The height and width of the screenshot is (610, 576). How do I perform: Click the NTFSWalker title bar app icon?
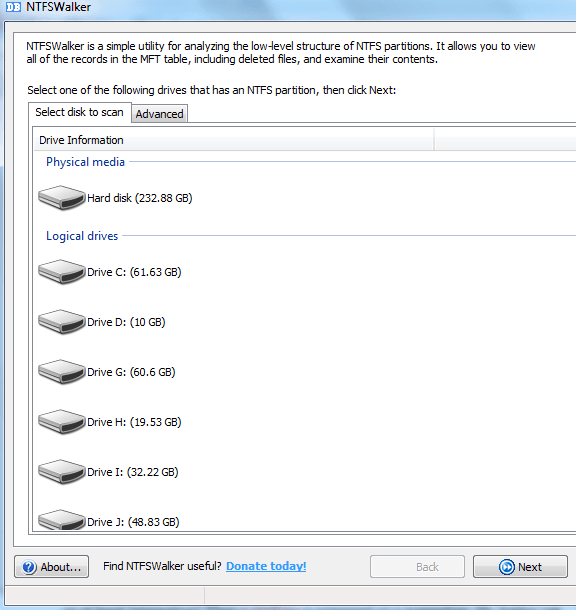(x=13, y=7)
